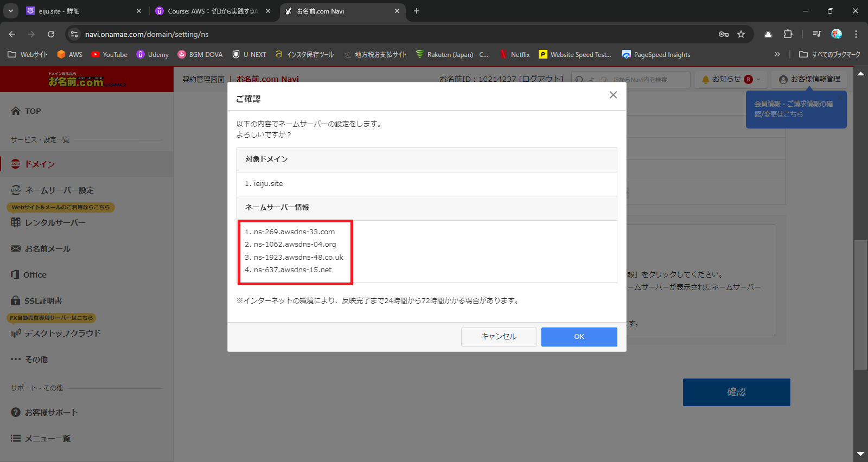Image resolution: width=868 pixels, height=462 pixels.
Task: Confirm nameserver settings with OK button
Action: (579, 337)
